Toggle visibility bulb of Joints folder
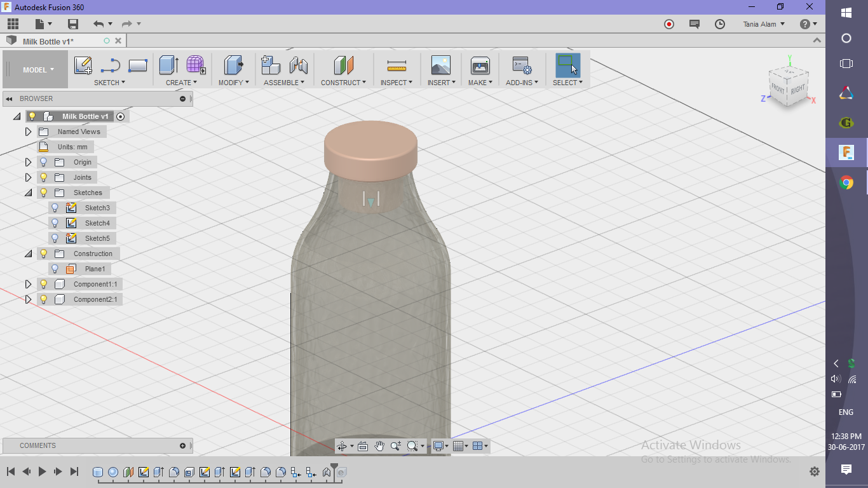This screenshot has height=488, width=868. 44,177
